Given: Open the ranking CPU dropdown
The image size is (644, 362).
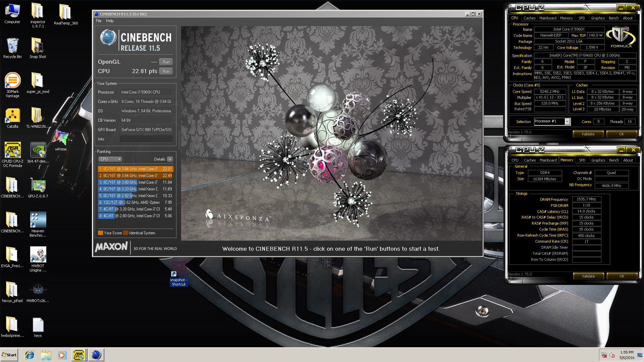Looking at the screenshot, I should 110,159.
